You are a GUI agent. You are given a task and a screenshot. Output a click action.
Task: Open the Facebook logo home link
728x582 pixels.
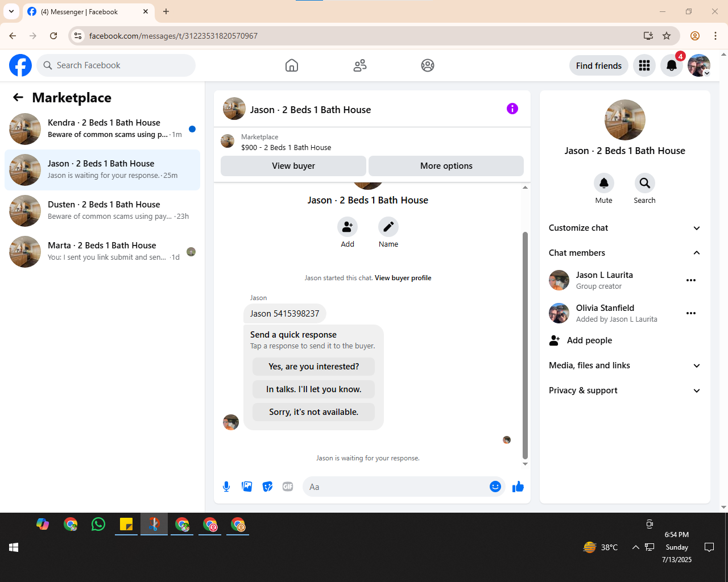[20, 65]
